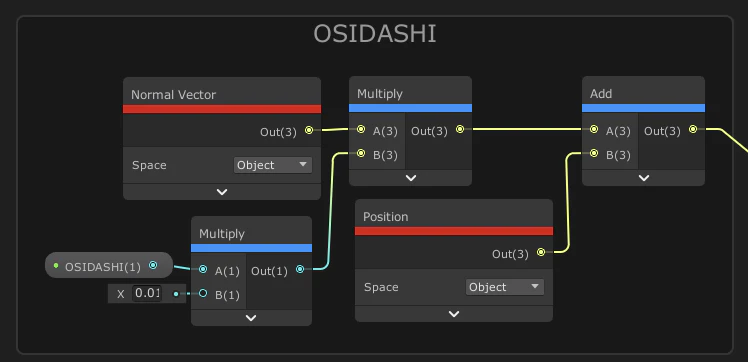Expand the lower Multiply node preview chevron

coord(251,318)
